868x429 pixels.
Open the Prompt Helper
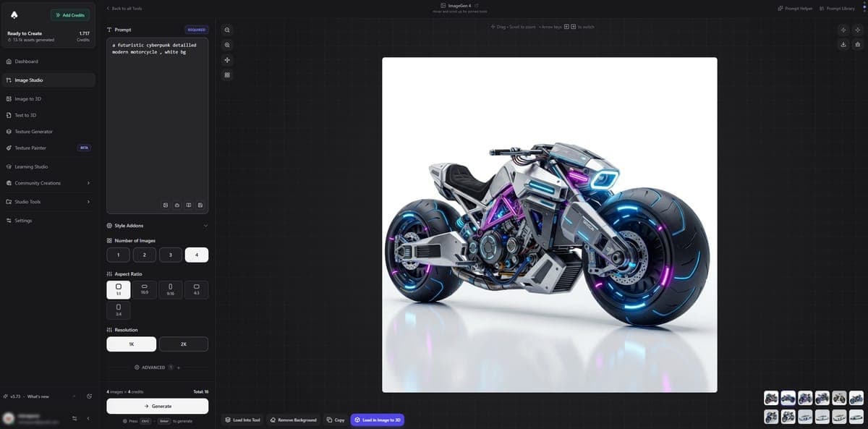point(795,8)
